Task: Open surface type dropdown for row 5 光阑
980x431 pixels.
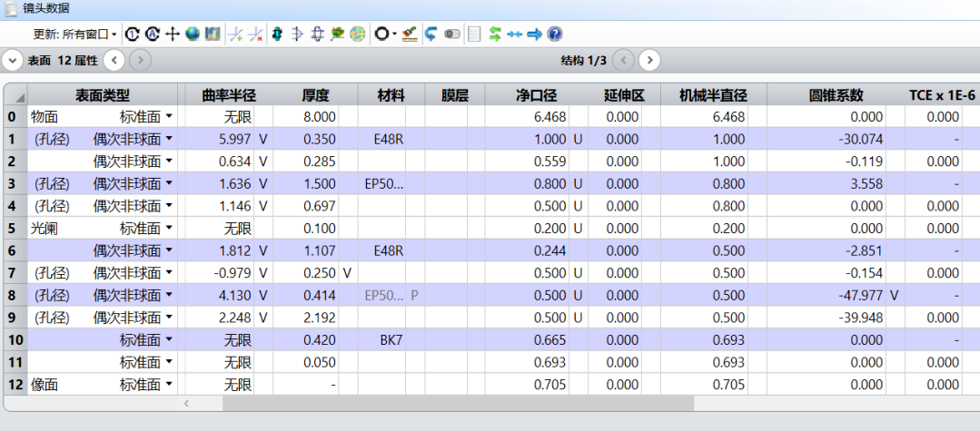Action: pyautogui.click(x=168, y=228)
